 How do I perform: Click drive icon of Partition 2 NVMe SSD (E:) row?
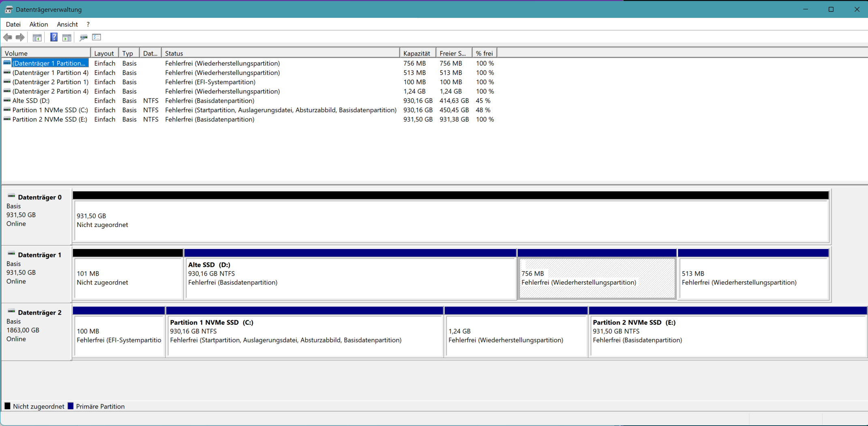(7, 119)
